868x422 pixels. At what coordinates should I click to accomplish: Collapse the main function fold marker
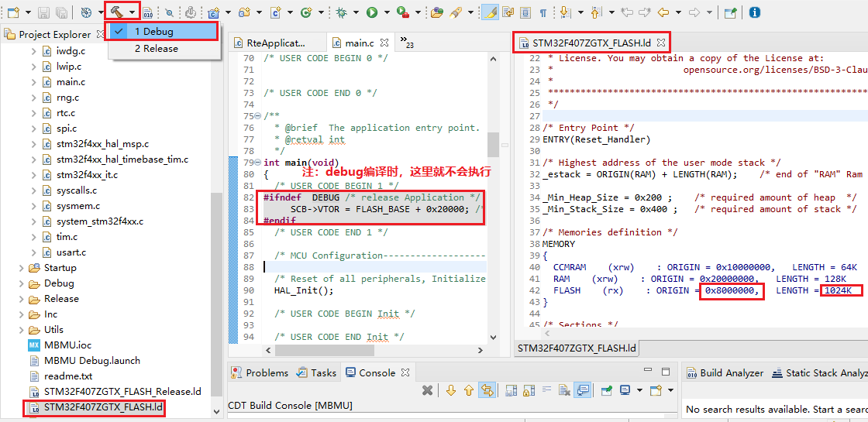(257, 163)
